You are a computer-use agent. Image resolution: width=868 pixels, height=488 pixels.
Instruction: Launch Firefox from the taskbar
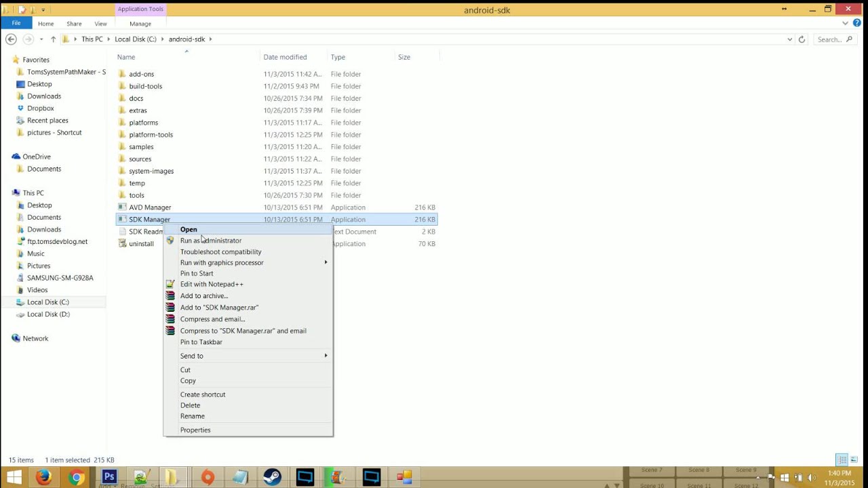point(44,477)
